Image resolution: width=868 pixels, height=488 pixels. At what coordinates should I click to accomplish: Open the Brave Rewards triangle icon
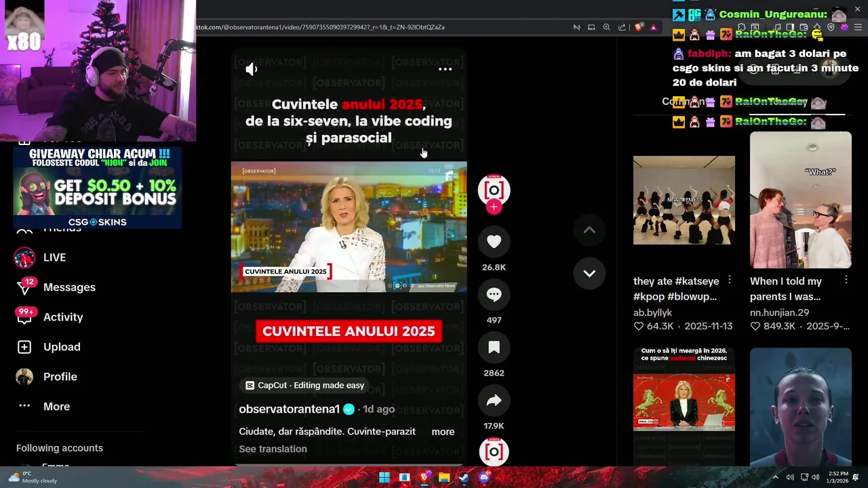(x=653, y=27)
